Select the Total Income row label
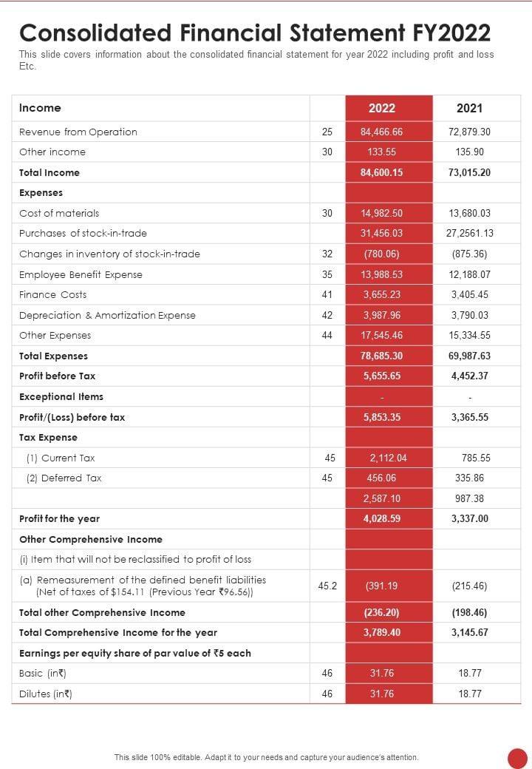The image size is (532, 769). tap(50, 172)
